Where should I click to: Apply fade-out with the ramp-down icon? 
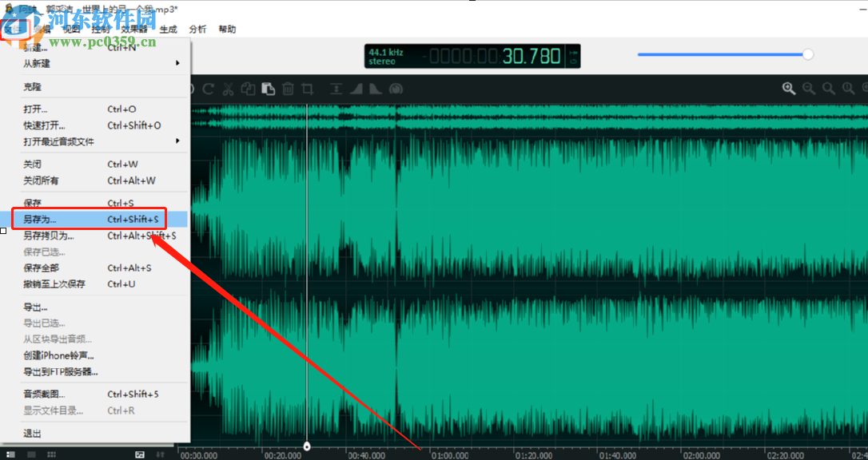(376, 89)
